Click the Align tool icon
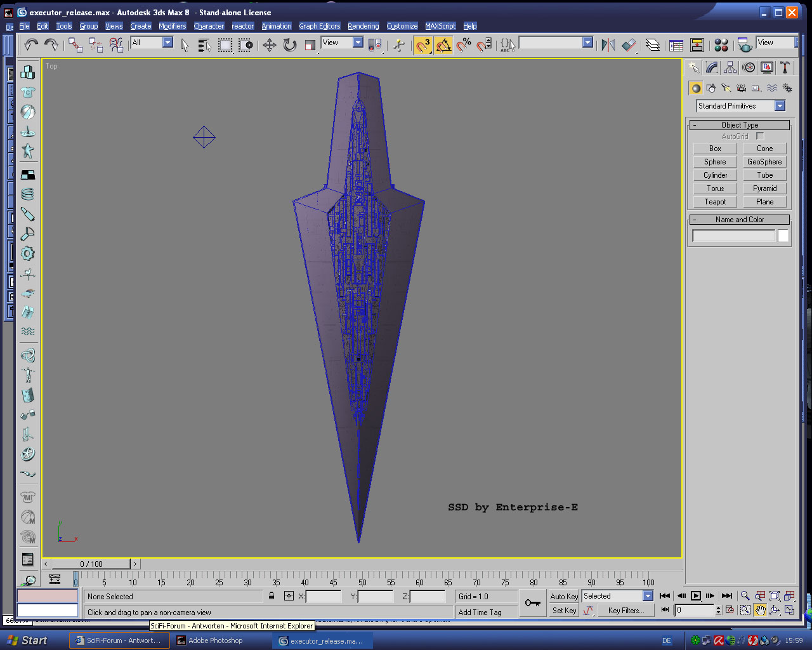 click(628, 44)
